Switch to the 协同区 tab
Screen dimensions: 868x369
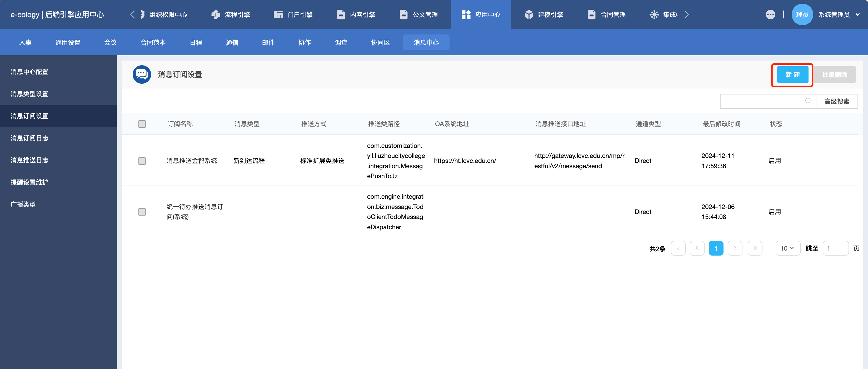click(x=380, y=42)
